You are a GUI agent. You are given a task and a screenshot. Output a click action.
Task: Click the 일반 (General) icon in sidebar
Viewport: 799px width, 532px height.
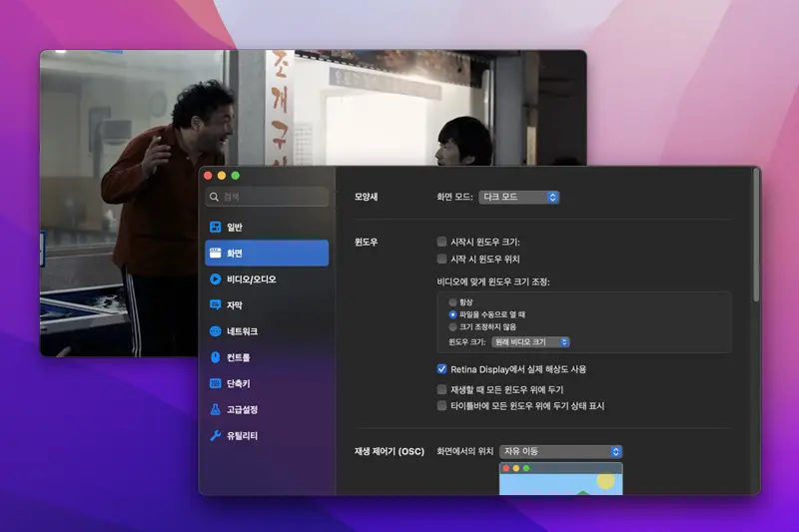pos(215,228)
